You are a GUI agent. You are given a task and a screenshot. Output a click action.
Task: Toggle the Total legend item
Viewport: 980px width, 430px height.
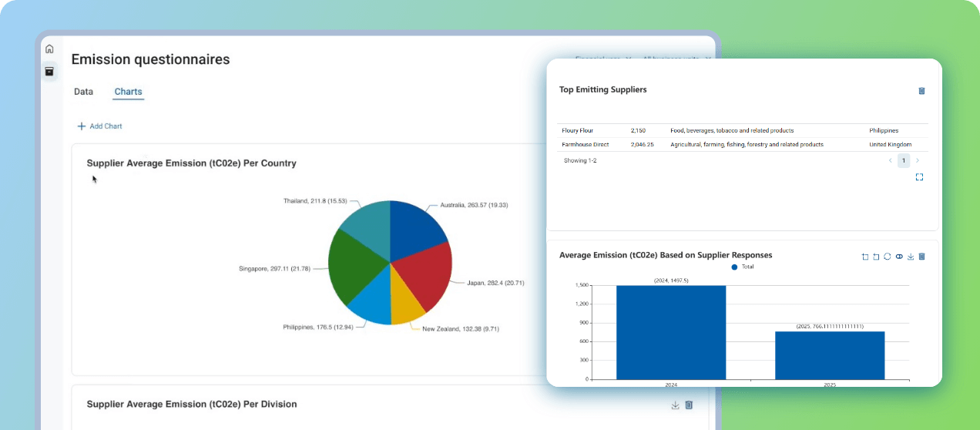743,267
